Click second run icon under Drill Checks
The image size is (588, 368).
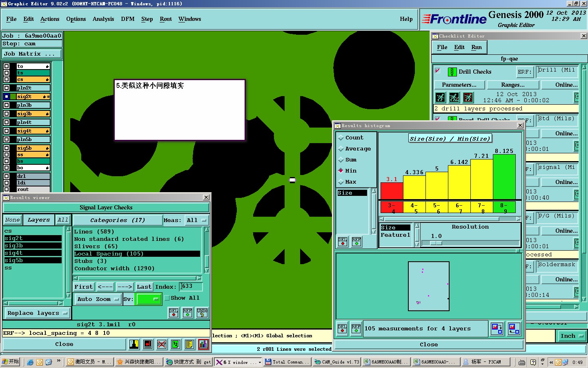(454, 97)
